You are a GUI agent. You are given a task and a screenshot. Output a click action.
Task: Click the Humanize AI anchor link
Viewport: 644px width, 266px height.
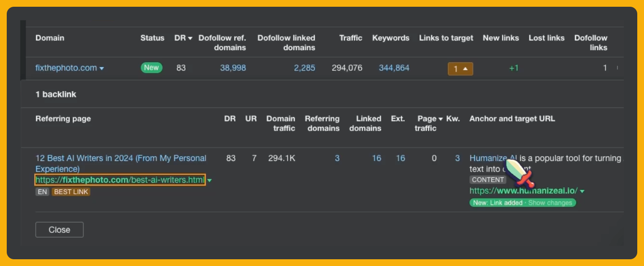pos(493,158)
